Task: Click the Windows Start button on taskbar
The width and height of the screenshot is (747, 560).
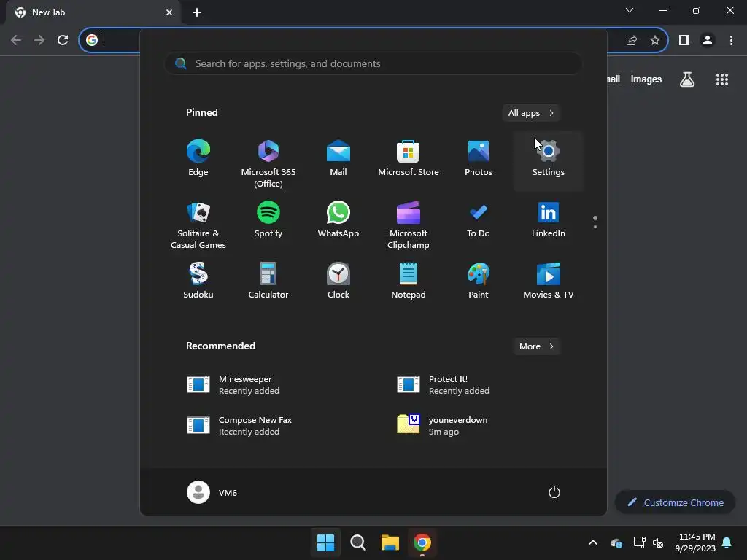Action: (x=326, y=542)
